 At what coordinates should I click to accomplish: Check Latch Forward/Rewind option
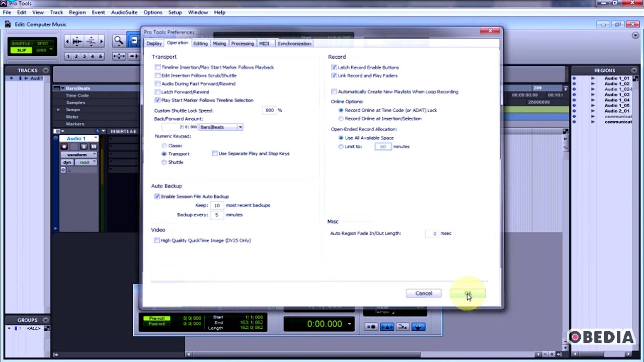157,92
